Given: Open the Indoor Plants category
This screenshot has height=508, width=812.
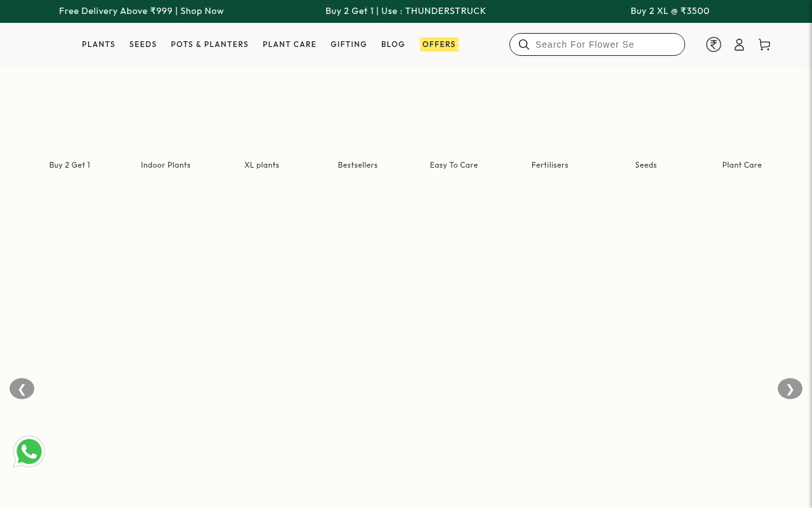Looking at the screenshot, I should pos(166,165).
